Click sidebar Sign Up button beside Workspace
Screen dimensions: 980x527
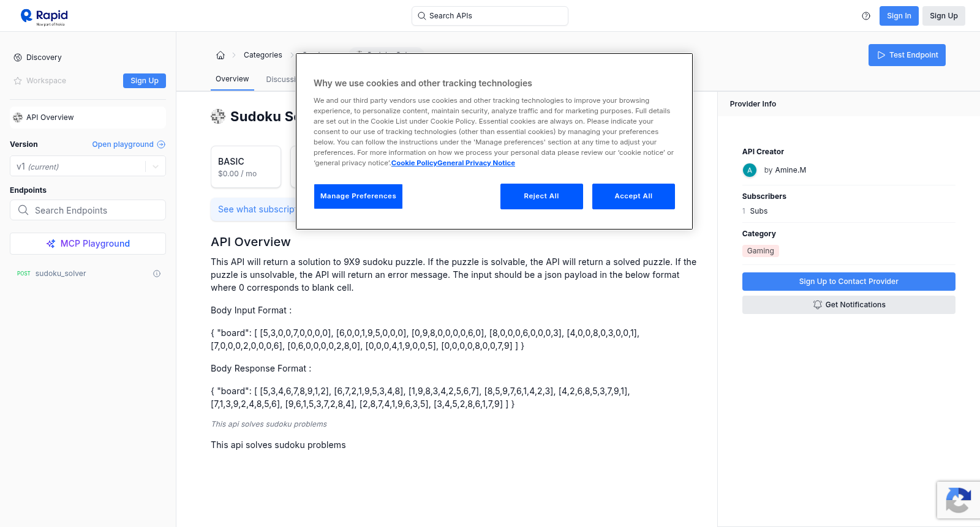145,81
